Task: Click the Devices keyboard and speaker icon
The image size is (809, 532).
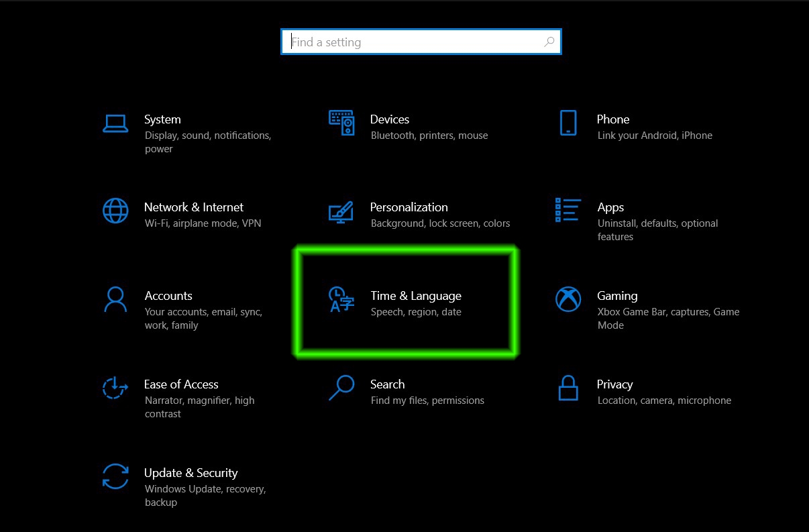Action: point(341,123)
